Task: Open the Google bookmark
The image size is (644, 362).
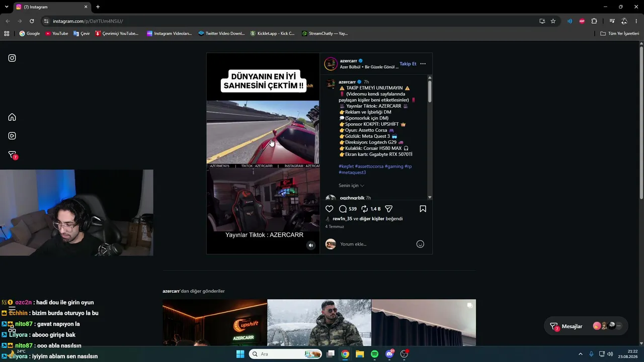Action: click(30, 34)
